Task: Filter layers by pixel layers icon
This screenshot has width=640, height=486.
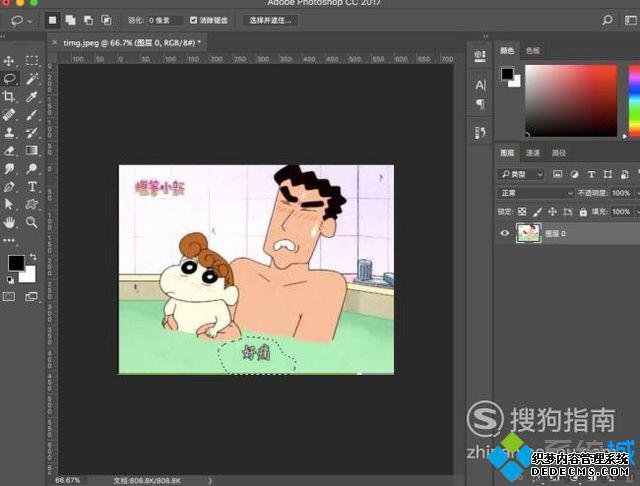Action: (558, 175)
